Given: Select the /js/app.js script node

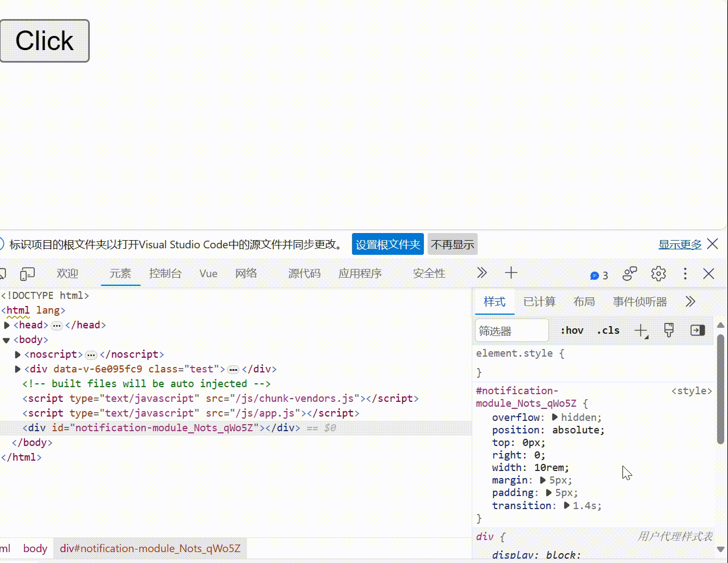Looking at the screenshot, I should point(191,413).
